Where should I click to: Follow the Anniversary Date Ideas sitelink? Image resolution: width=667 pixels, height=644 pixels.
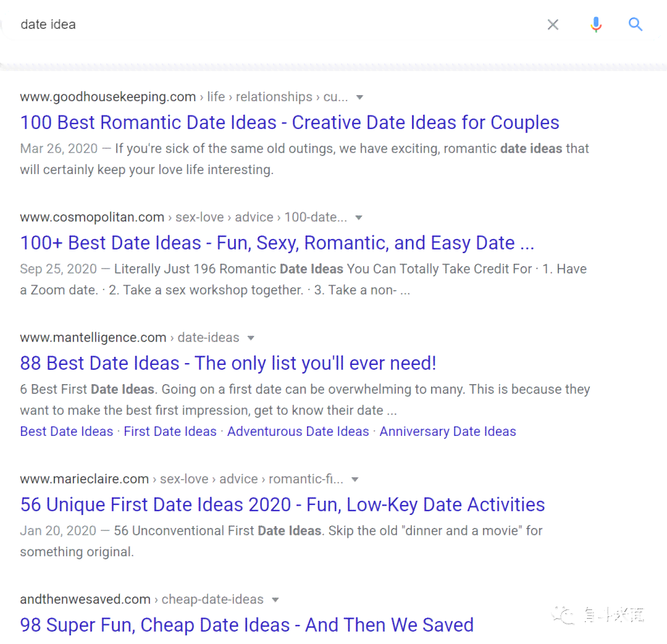448,432
